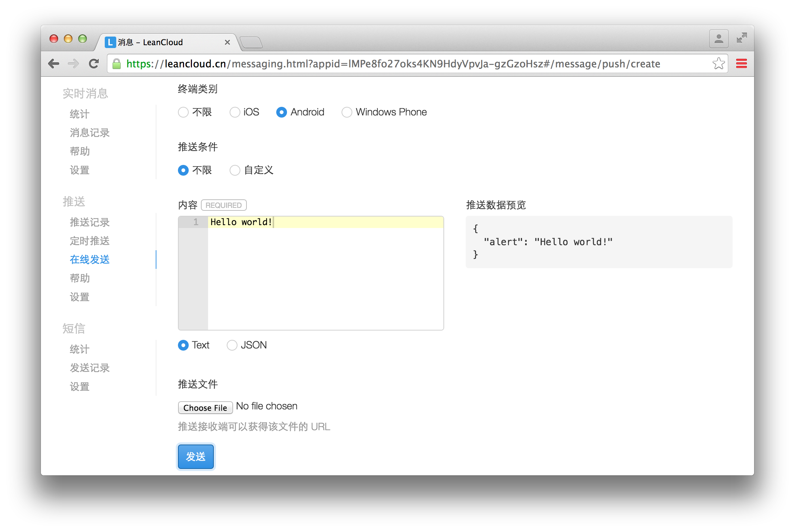Click the user profile icon
This screenshot has width=795, height=532.
point(719,39)
